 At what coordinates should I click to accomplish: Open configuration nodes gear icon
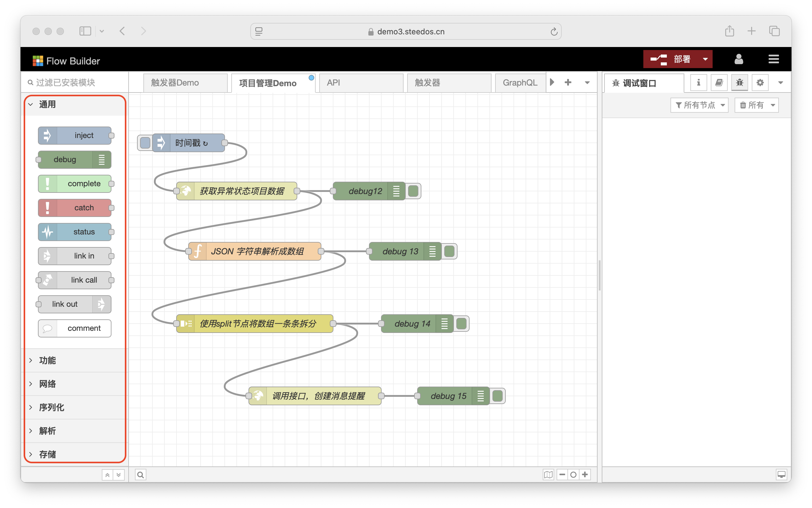click(x=760, y=83)
